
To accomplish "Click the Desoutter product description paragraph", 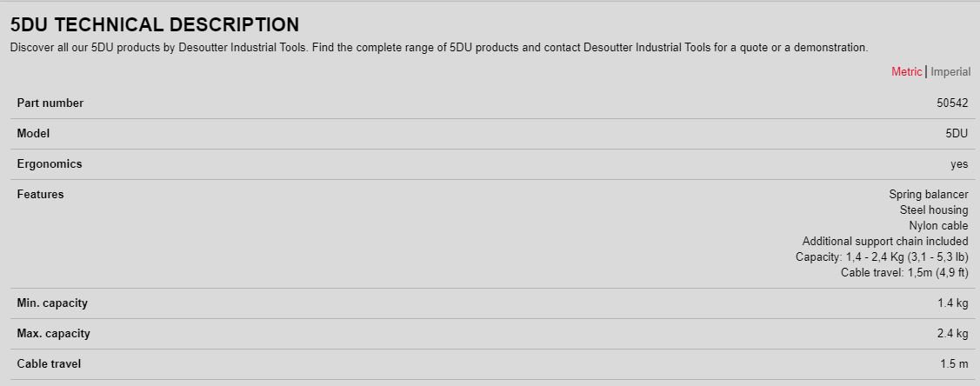I will (439, 48).
